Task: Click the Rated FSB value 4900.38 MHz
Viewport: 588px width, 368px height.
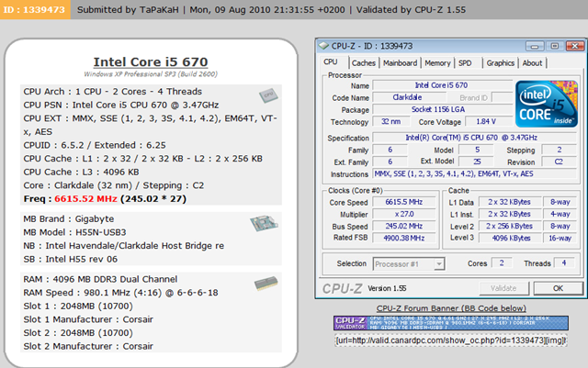Action: click(x=404, y=238)
